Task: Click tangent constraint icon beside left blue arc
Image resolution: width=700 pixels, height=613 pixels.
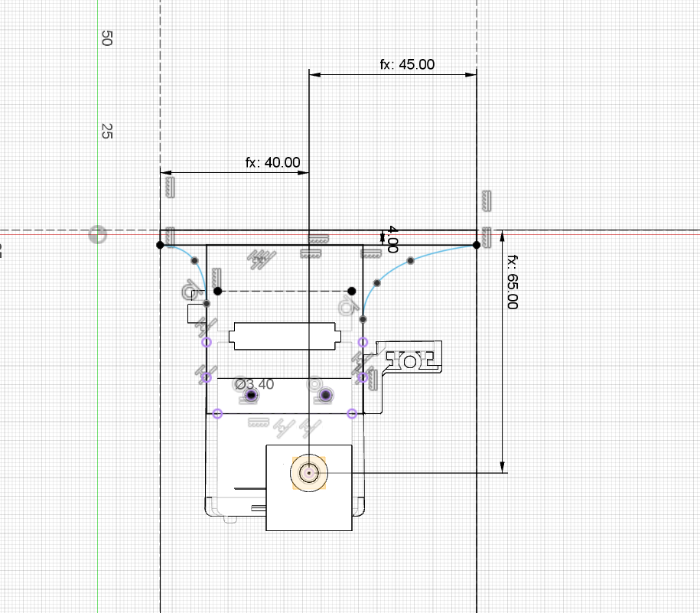Action: [188, 291]
